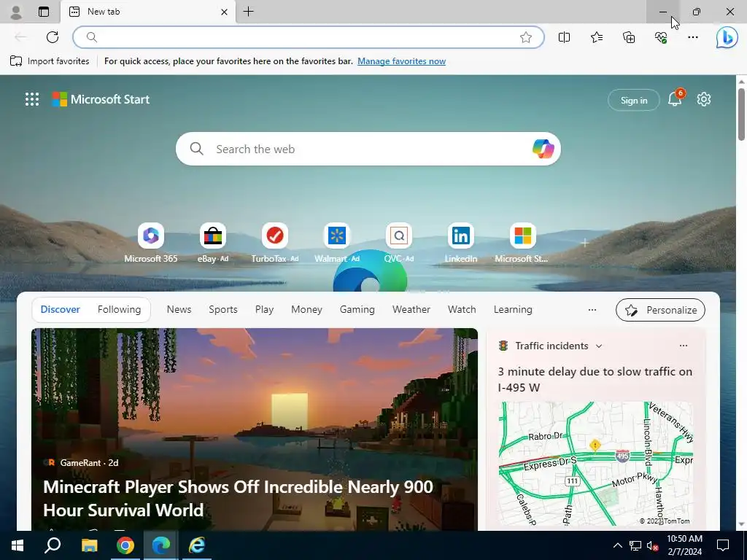
Task: Open the taskbar clock and date
Action: click(684, 545)
